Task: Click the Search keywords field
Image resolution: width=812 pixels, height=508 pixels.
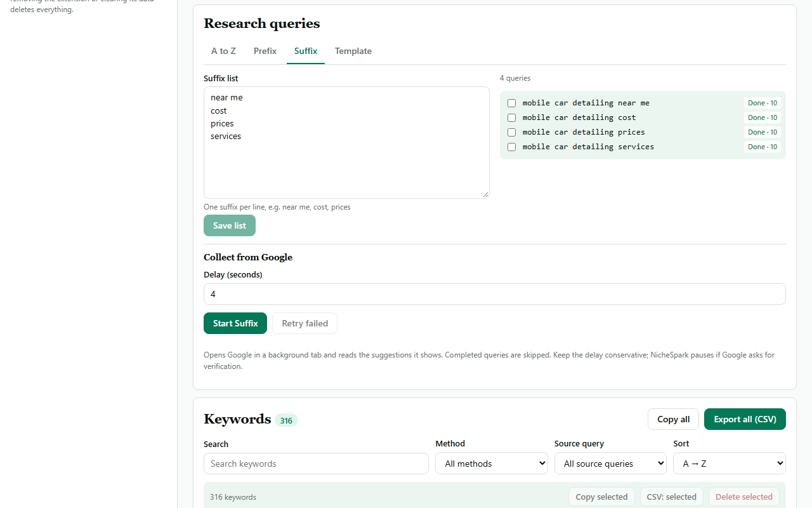Action: point(316,464)
